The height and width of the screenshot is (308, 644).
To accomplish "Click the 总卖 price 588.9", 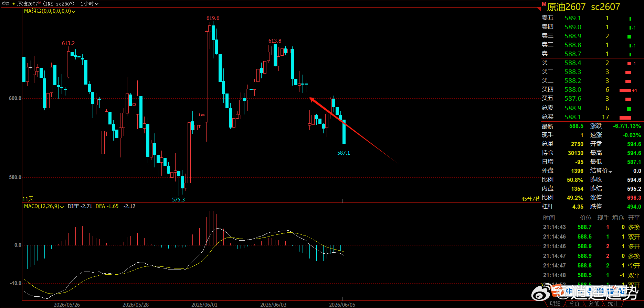I will (573, 108).
